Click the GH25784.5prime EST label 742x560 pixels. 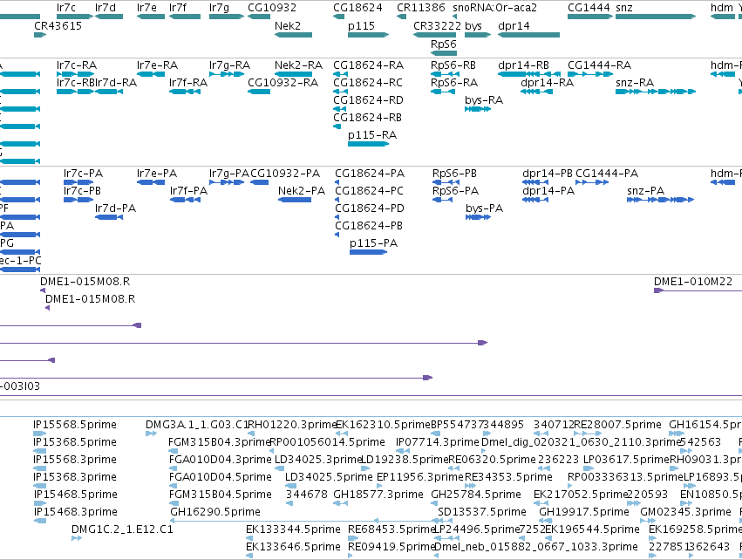[475, 495]
